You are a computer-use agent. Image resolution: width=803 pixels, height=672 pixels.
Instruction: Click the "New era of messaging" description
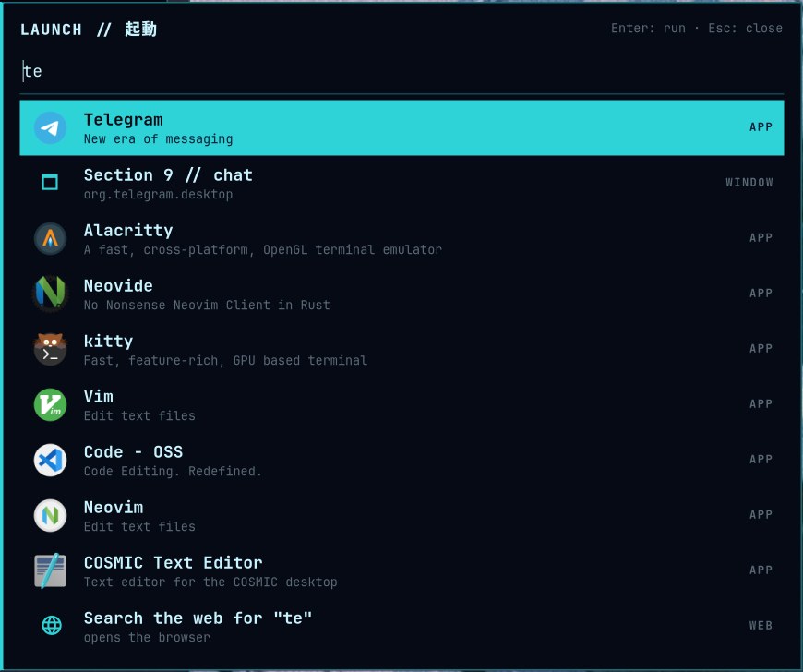tap(158, 138)
